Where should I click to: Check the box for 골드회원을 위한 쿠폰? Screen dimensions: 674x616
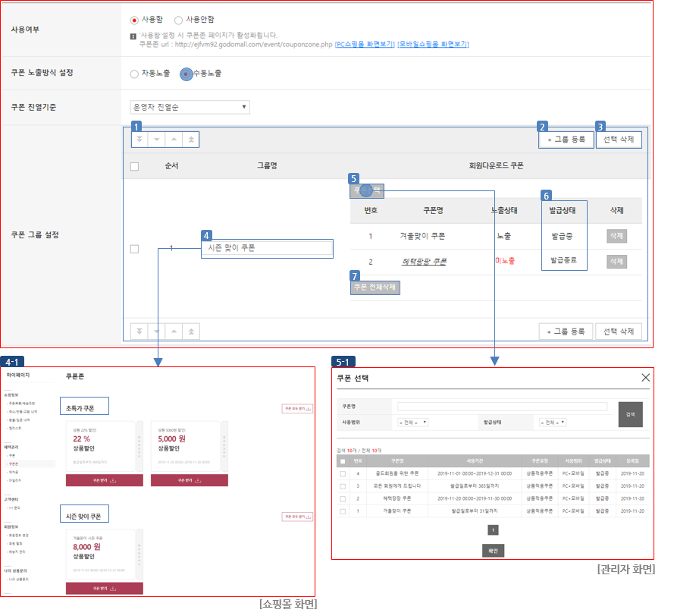(x=343, y=473)
